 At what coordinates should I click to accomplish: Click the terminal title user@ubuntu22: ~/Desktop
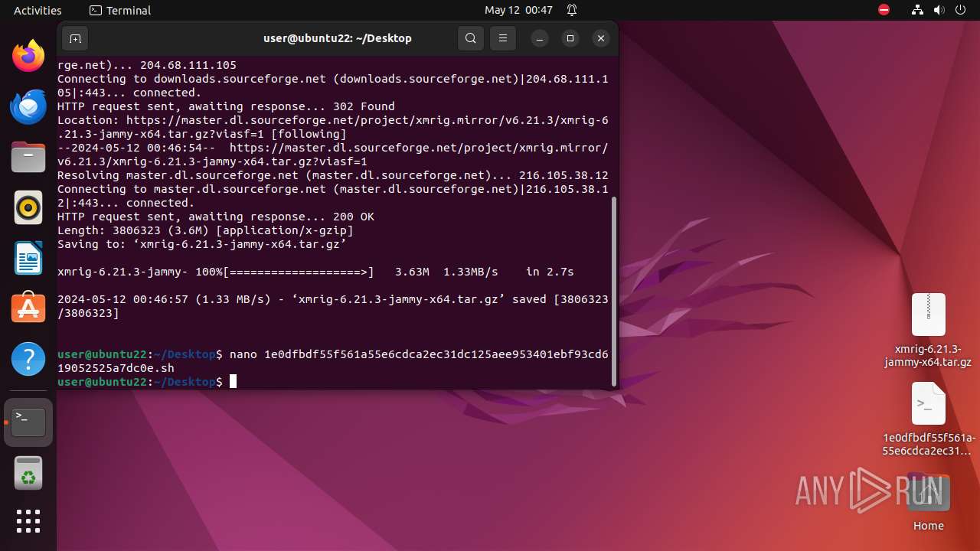tap(338, 38)
